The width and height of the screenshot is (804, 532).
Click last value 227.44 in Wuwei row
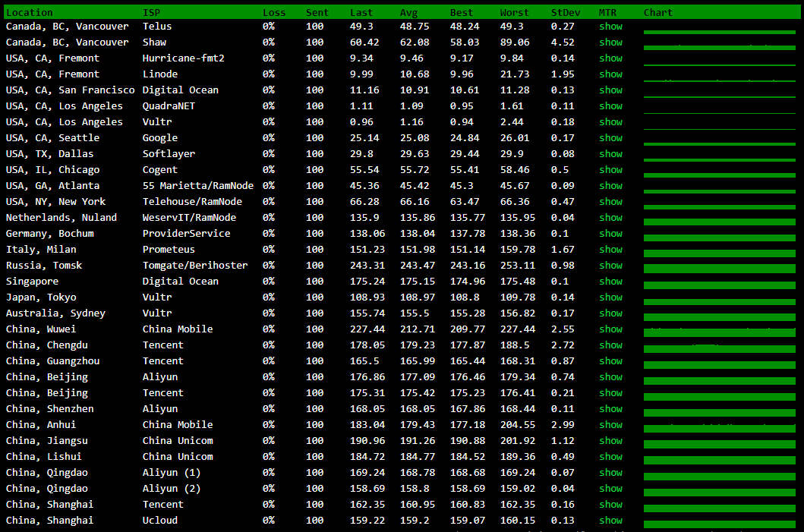(367, 329)
